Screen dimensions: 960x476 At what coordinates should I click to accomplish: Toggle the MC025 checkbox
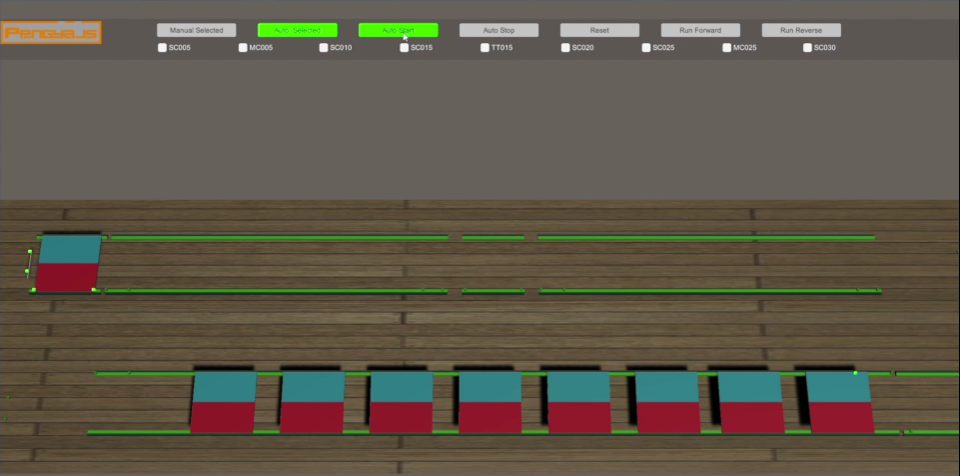tap(727, 47)
